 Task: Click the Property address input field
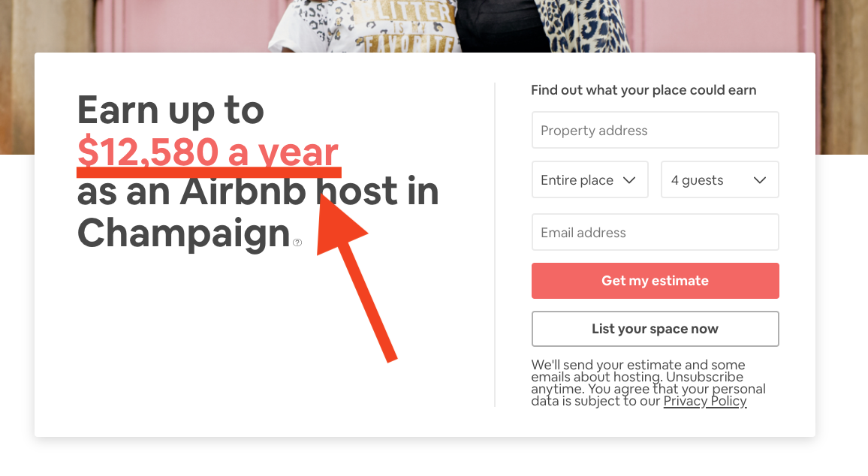click(655, 130)
